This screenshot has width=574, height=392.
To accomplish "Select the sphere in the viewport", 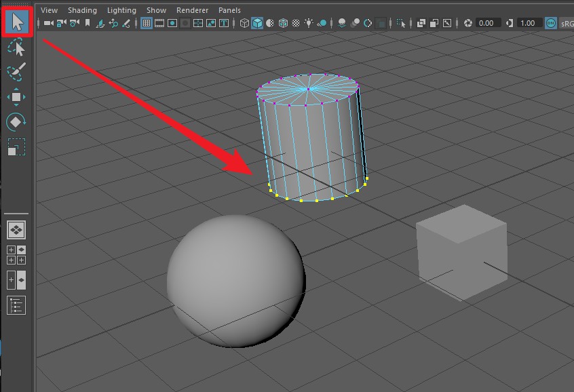I will click(x=236, y=281).
